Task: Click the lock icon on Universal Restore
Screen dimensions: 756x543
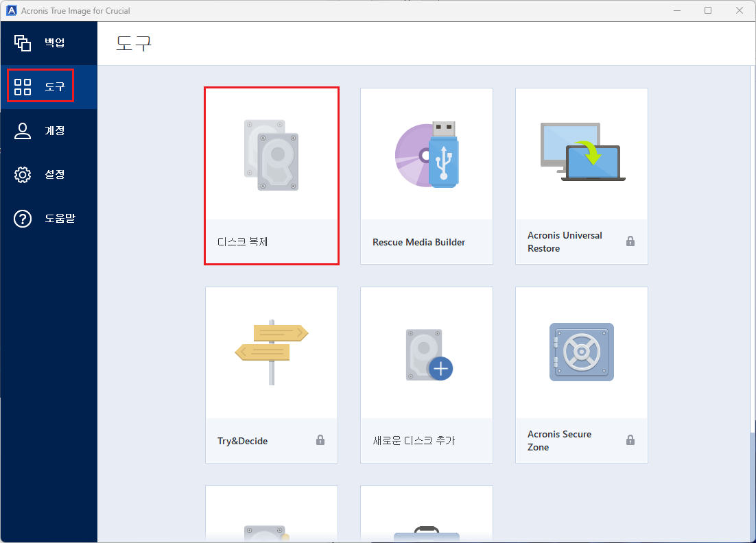Action: (630, 241)
